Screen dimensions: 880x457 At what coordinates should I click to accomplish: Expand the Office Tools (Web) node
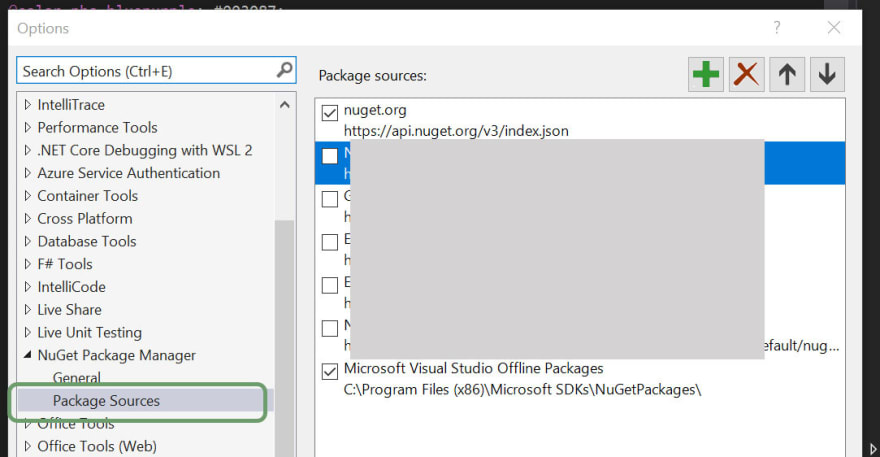tap(28, 446)
